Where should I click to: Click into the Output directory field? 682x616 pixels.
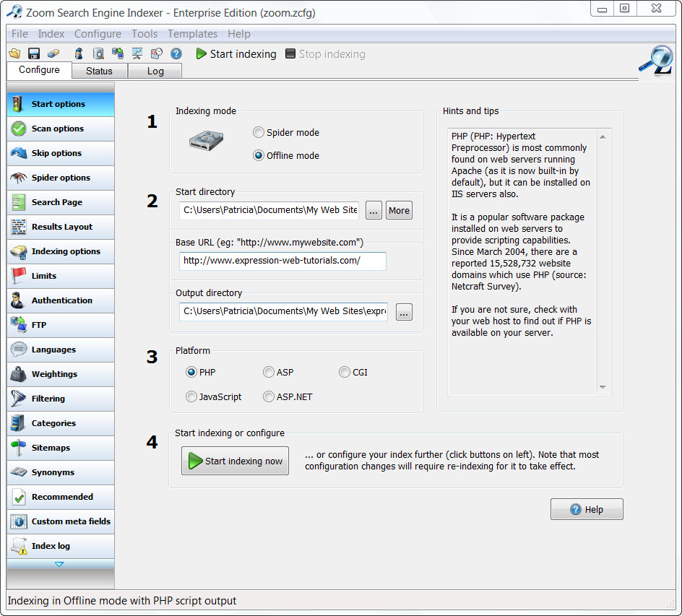coord(283,312)
